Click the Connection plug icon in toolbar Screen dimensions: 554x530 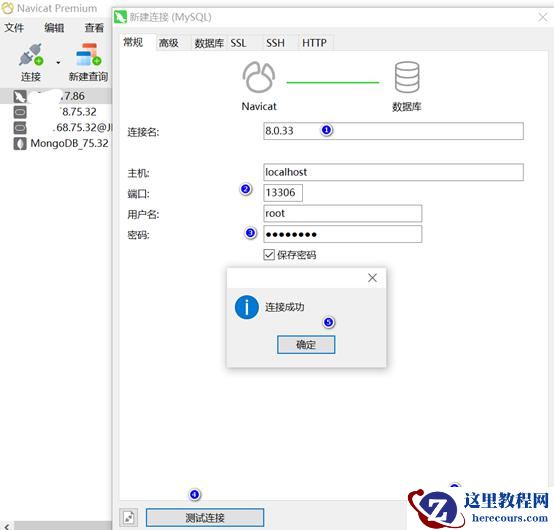[x=31, y=55]
